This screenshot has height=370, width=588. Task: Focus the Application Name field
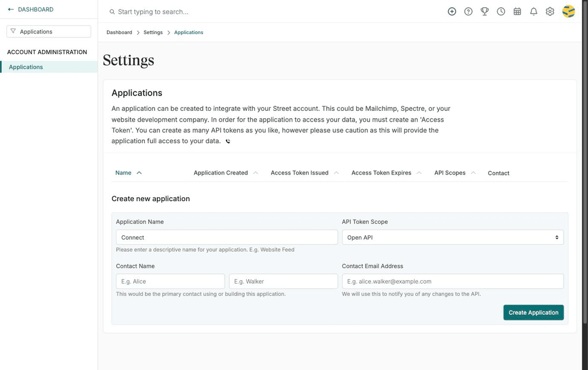pos(227,238)
